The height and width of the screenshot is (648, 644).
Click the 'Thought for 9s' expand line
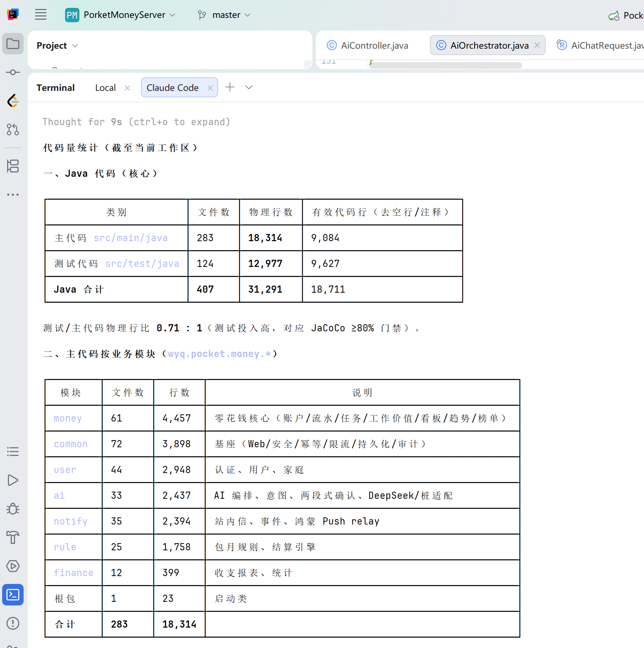tap(136, 122)
